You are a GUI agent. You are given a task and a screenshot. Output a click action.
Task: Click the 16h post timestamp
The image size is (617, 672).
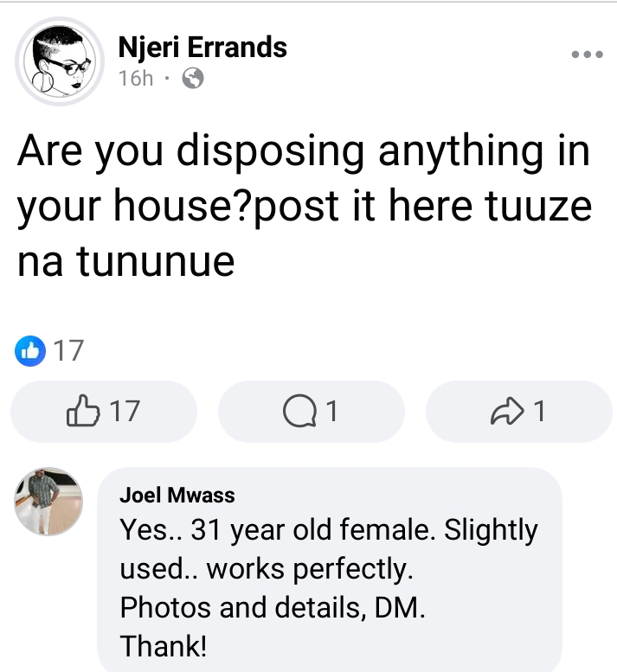click(x=134, y=80)
